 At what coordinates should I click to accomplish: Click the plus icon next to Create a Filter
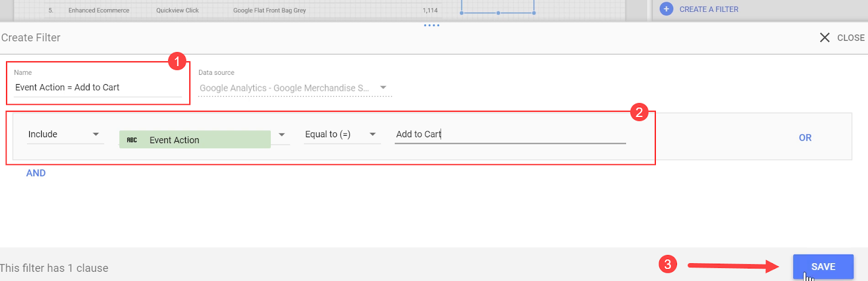(x=666, y=9)
